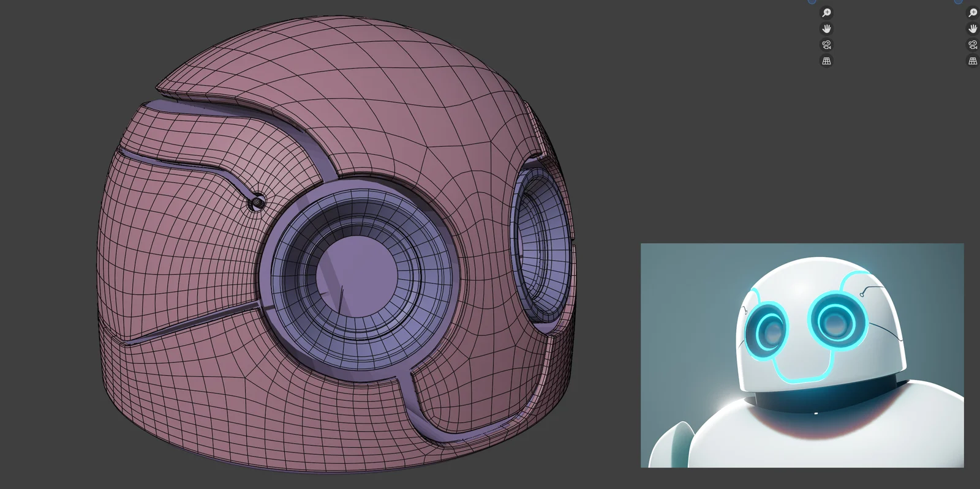Click the blue axis gizmo dot above the left icon column
This screenshot has height=489, width=980.
(812, 1)
